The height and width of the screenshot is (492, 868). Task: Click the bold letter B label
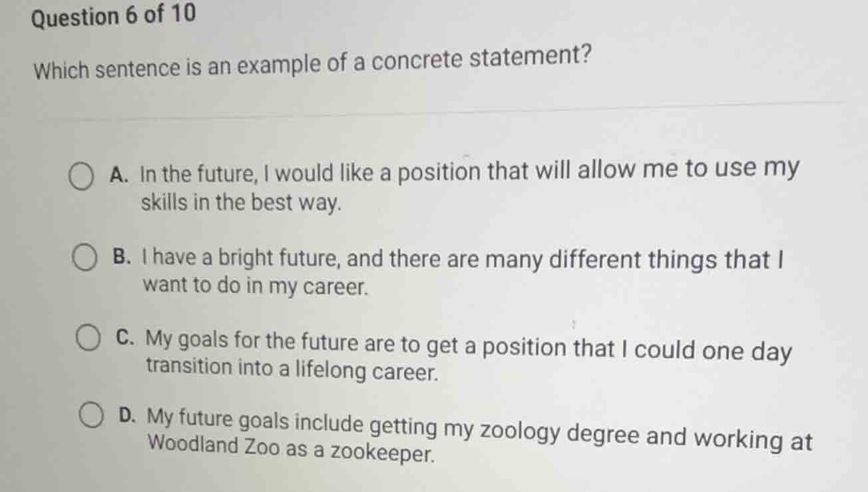(122, 256)
